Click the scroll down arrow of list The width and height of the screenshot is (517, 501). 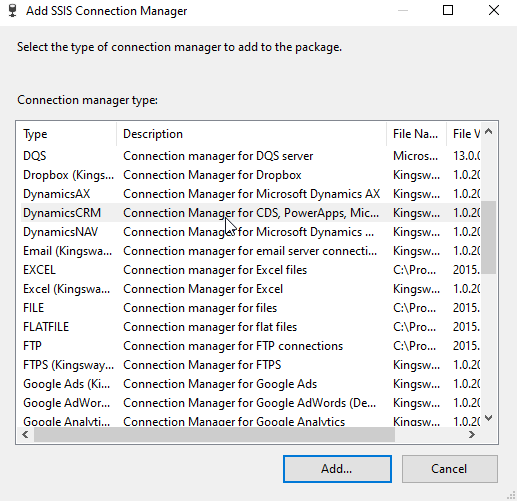(x=489, y=418)
